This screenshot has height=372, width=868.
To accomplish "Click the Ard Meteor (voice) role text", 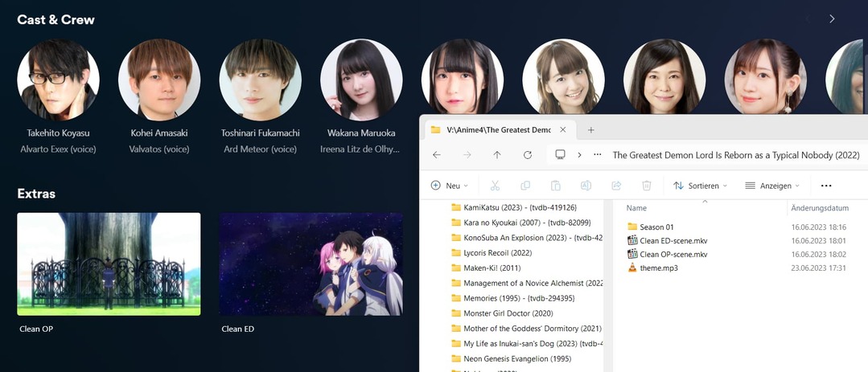I will click(260, 149).
